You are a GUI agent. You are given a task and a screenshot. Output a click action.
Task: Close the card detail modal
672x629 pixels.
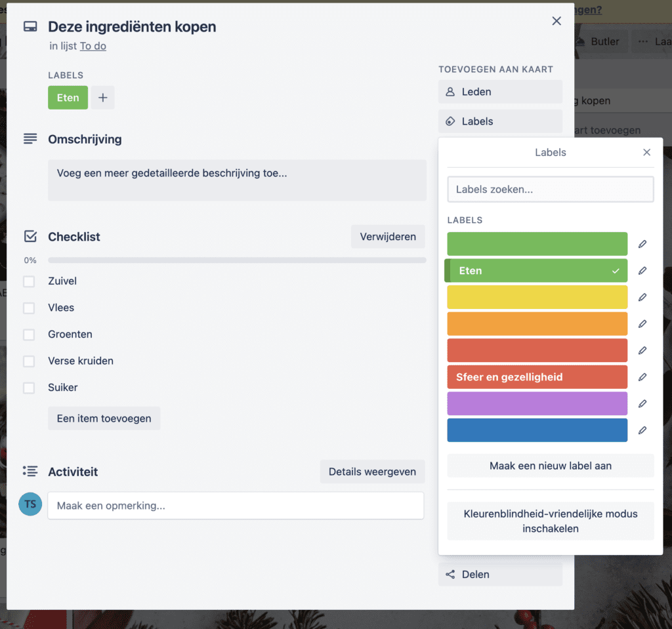pos(556,21)
